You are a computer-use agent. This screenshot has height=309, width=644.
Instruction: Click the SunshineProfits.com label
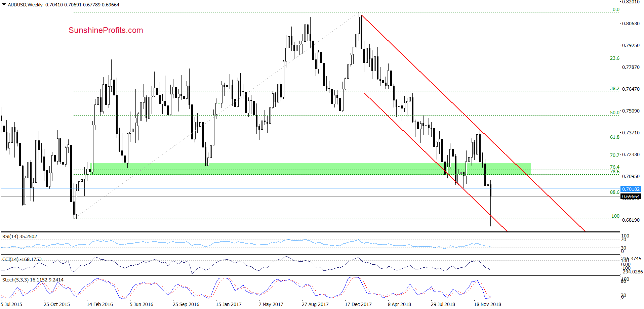click(106, 30)
